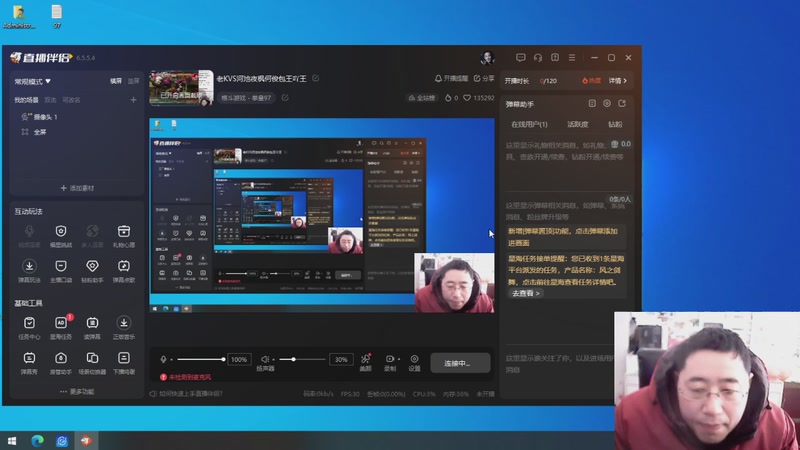The width and height of the screenshot is (800, 450).
Task: Open 星海任务 with red badge
Action: tap(61, 328)
